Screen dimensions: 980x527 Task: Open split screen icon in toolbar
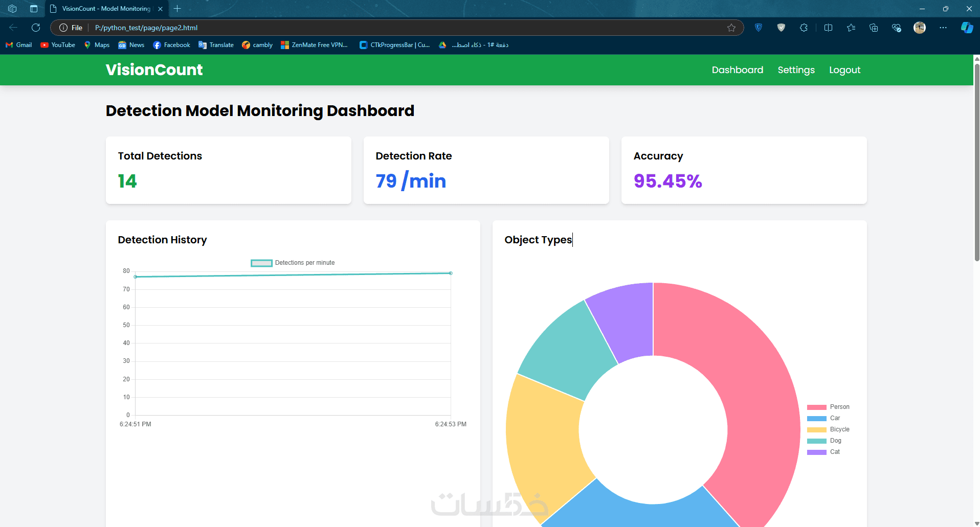828,28
